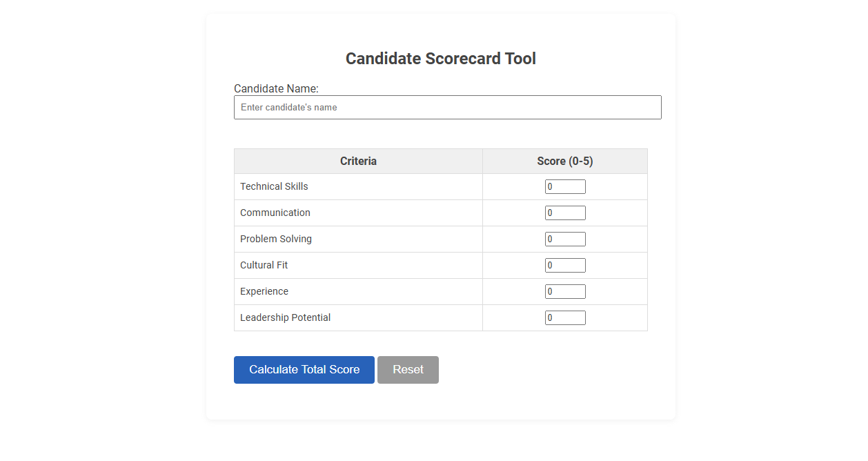Select the Problem Solving row label
The height and width of the screenshot is (461, 868).
(276, 239)
